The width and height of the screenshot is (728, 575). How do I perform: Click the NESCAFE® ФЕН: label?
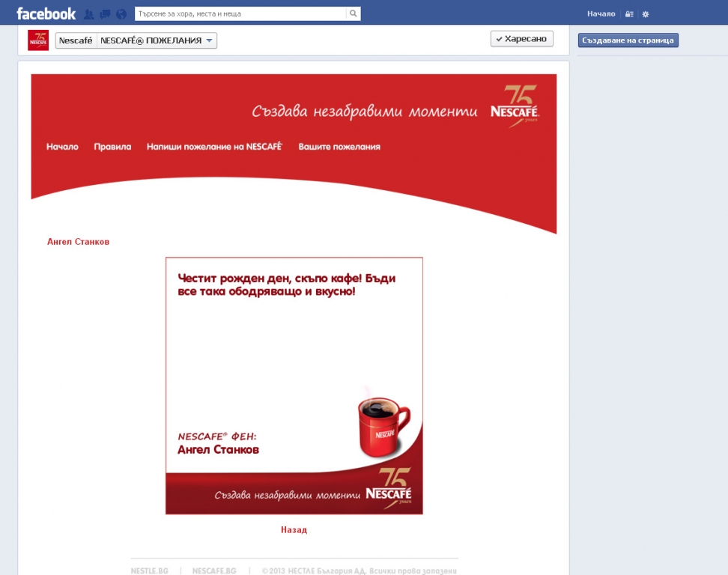point(216,436)
